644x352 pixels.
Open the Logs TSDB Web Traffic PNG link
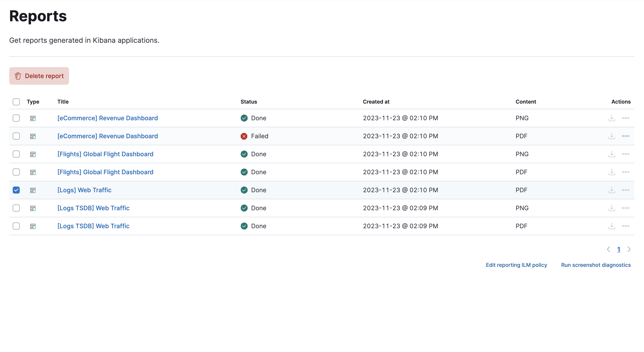click(93, 208)
